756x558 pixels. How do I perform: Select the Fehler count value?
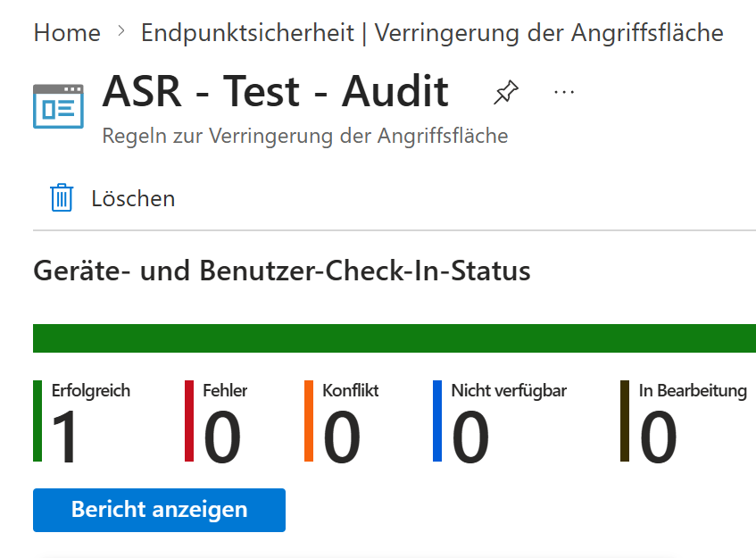pos(222,437)
